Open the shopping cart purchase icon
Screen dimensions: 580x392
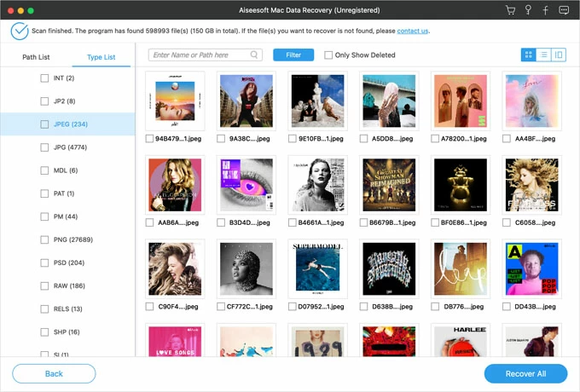(x=510, y=10)
